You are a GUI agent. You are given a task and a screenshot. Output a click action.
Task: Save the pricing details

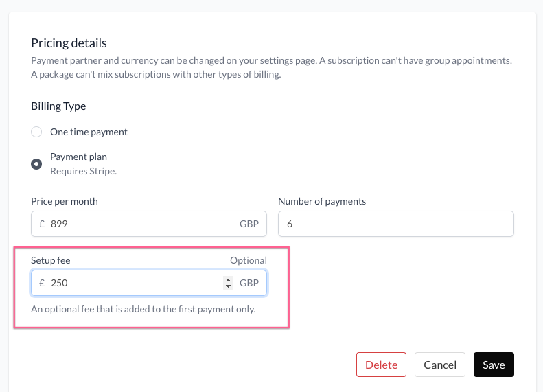[494, 365]
